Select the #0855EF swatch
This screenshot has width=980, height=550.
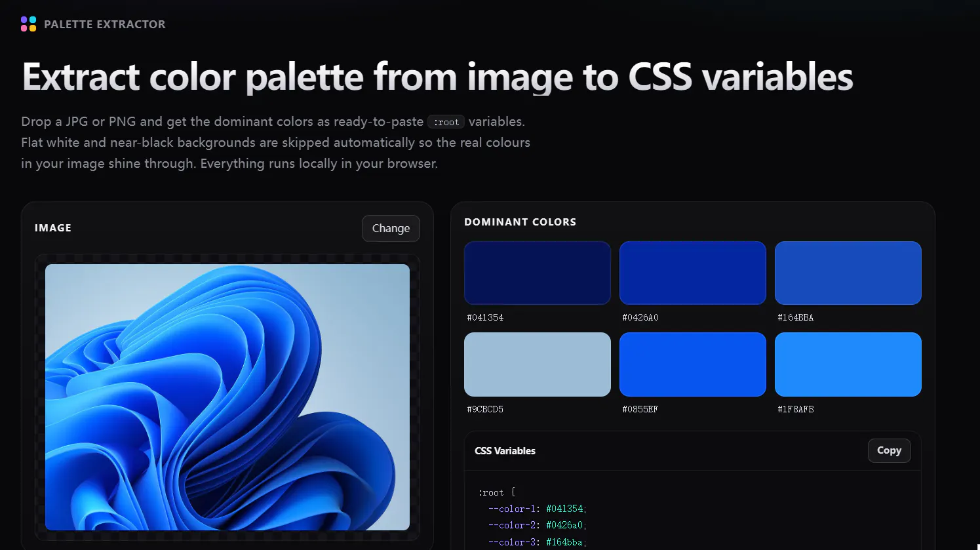(x=693, y=364)
